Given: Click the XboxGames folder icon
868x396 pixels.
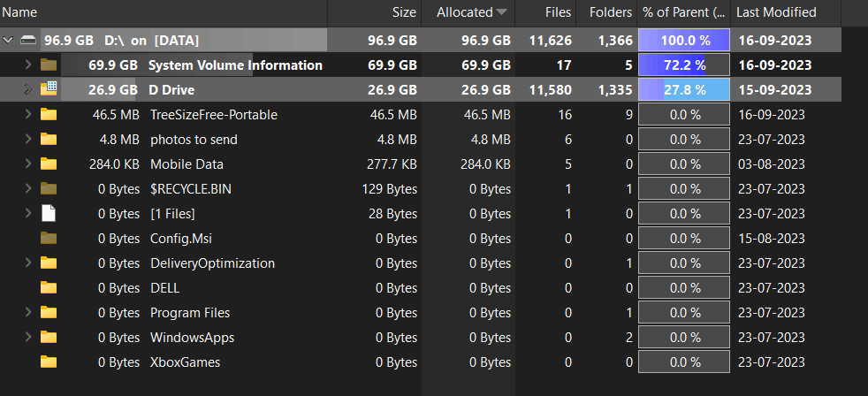Looking at the screenshot, I should coord(49,362).
